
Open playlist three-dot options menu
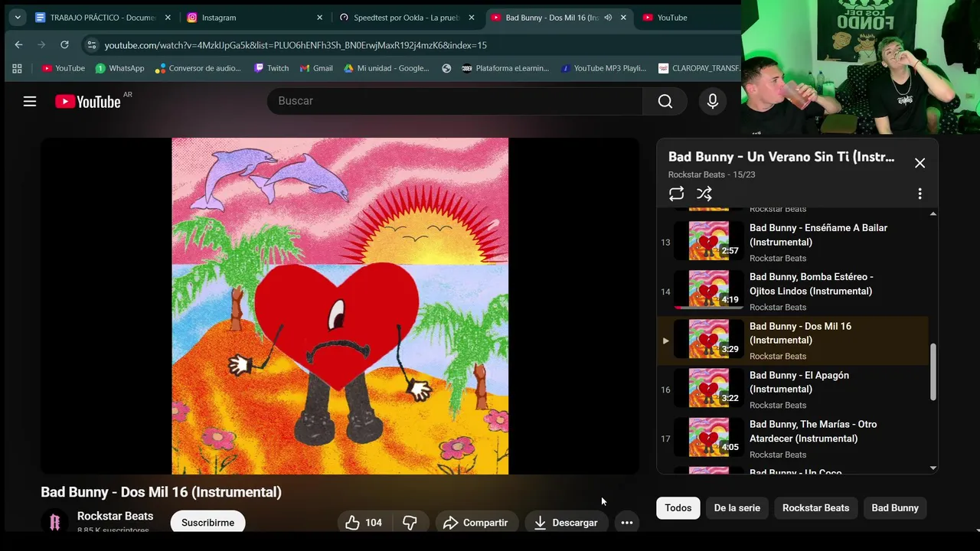click(920, 194)
